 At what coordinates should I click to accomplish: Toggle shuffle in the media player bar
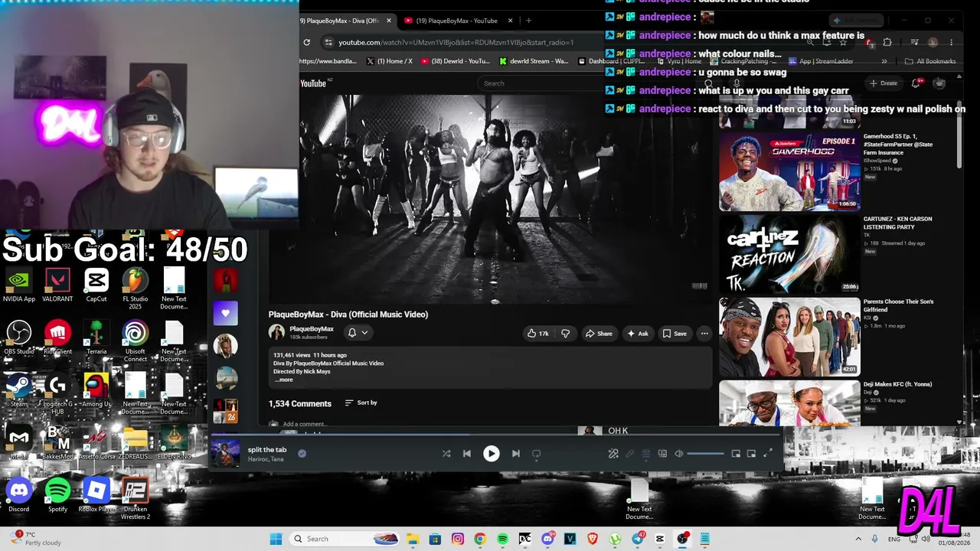pos(446,454)
